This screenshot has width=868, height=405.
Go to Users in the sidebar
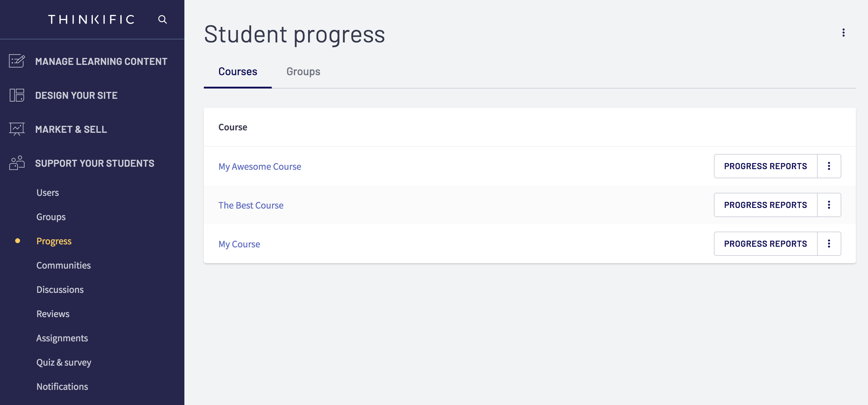click(48, 193)
